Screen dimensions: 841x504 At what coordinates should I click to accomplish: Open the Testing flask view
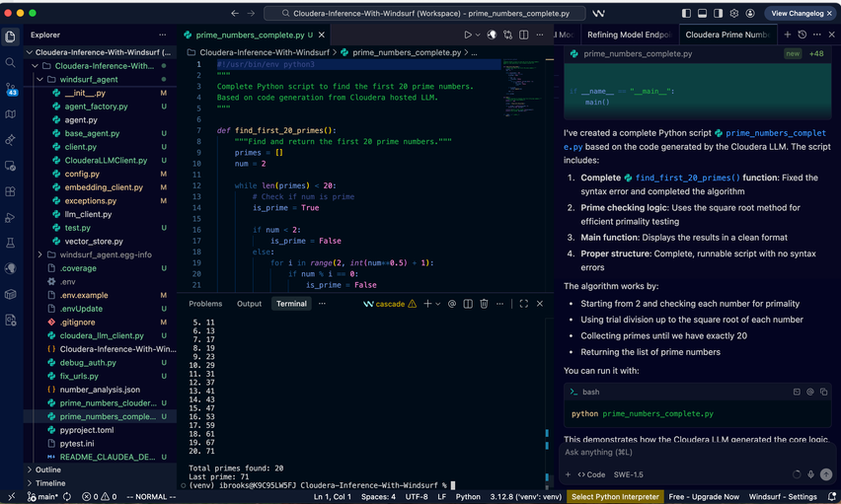pyautogui.click(x=10, y=243)
